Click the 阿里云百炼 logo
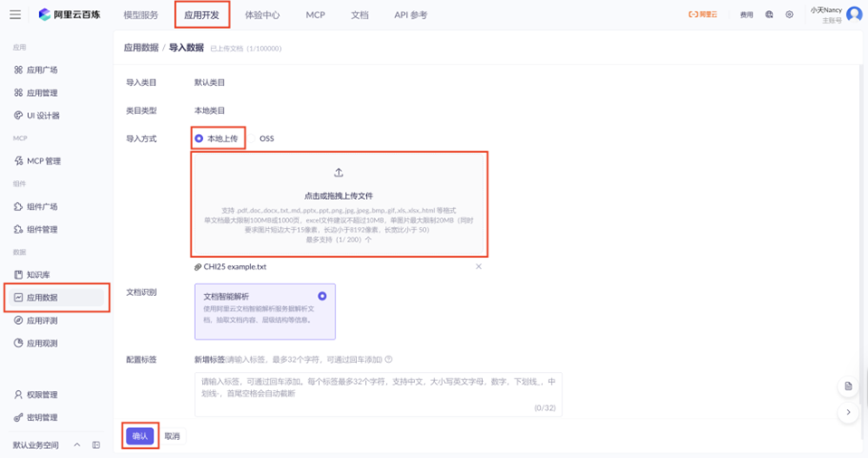The width and height of the screenshot is (868, 458). [70, 14]
